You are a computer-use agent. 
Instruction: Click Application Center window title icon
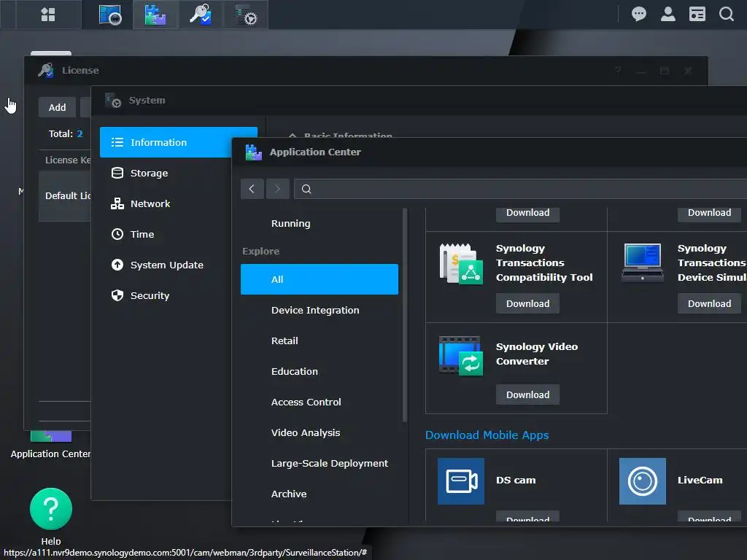253,152
